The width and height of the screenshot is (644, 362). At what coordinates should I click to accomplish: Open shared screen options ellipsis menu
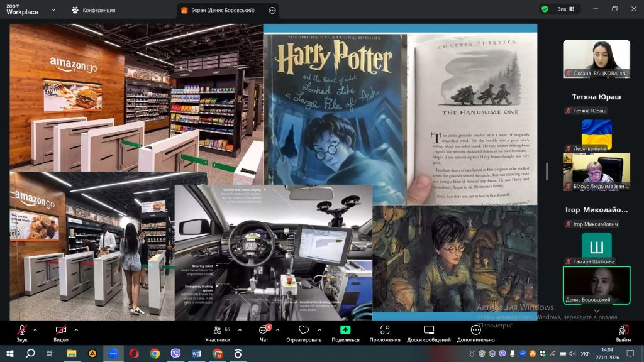pos(272,10)
